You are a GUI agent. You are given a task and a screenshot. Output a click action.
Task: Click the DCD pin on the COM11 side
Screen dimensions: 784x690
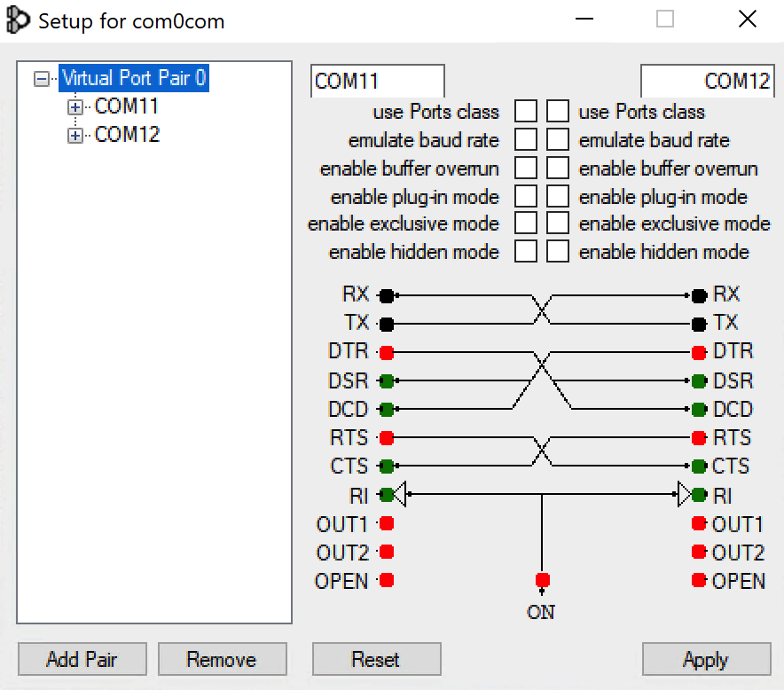(x=387, y=409)
